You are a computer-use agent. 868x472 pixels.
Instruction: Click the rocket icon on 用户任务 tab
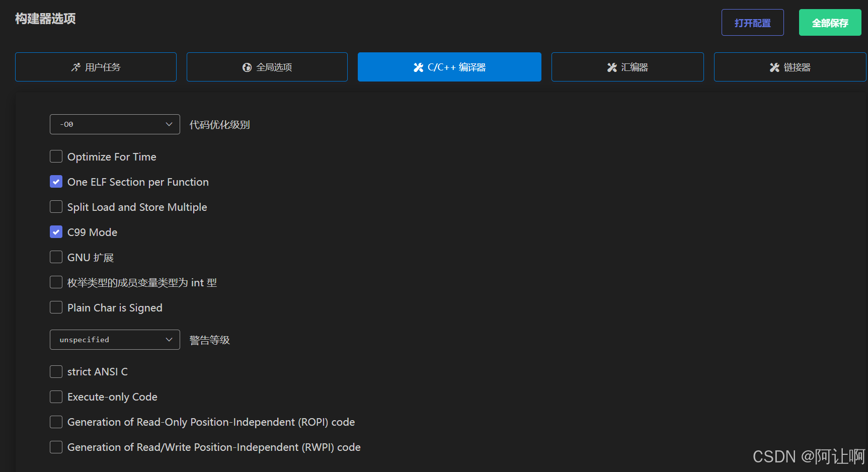pyautogui.click(x=76, y=67)
